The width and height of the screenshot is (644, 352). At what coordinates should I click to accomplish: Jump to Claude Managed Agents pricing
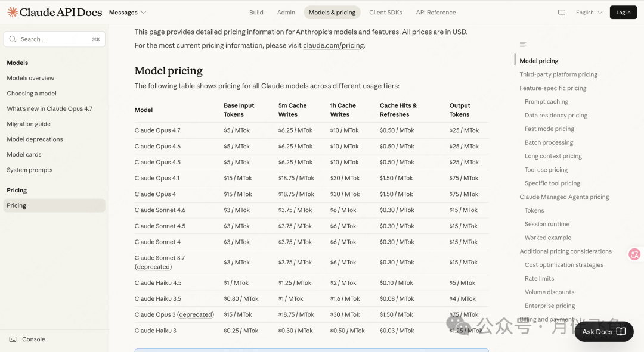coord(564,197)
